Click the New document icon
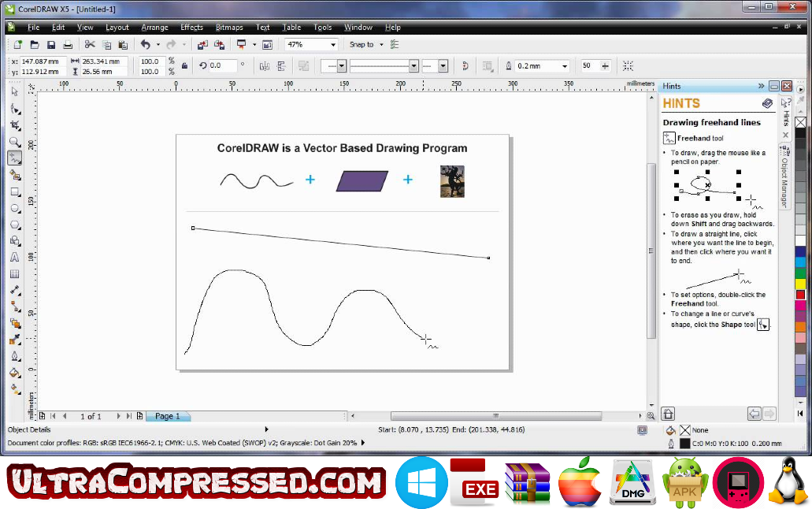Image resolution: width=812 pixels, height=509 pixels. click(x=18, y=45)
